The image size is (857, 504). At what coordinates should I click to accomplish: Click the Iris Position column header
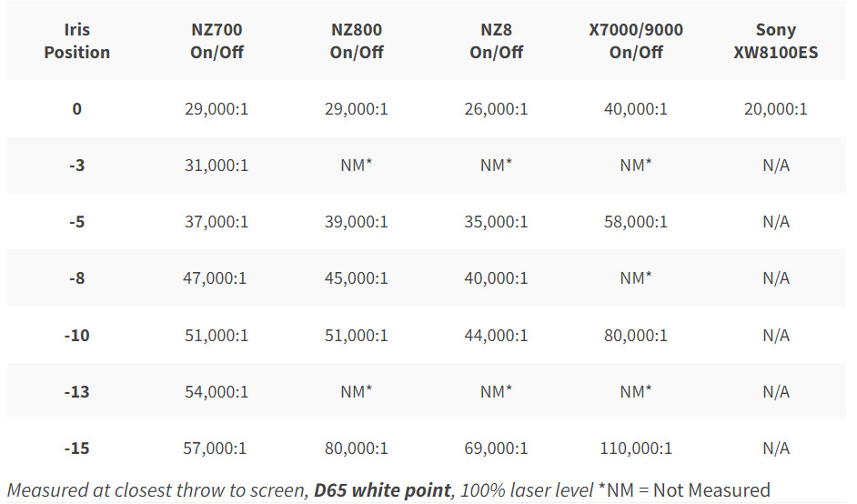pyautogui.click(x=76, y=41)
